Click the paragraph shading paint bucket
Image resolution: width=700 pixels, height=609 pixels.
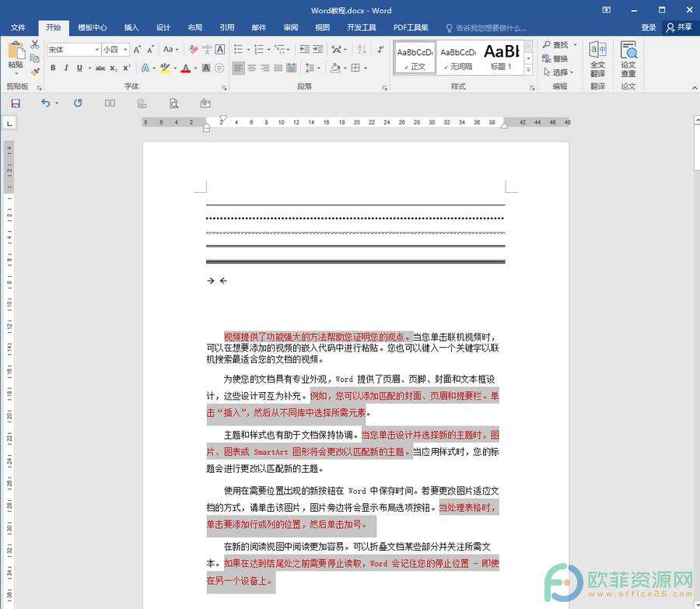(x=335, y=68)
